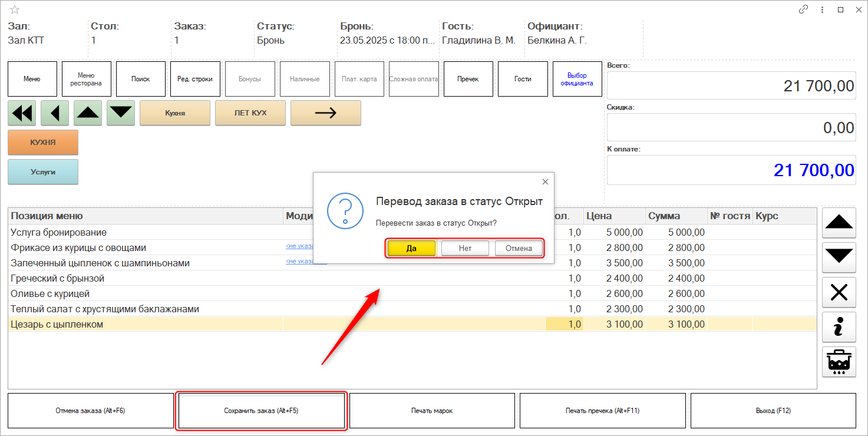Click Отмена in the dialog

click(x=519, y=248)
